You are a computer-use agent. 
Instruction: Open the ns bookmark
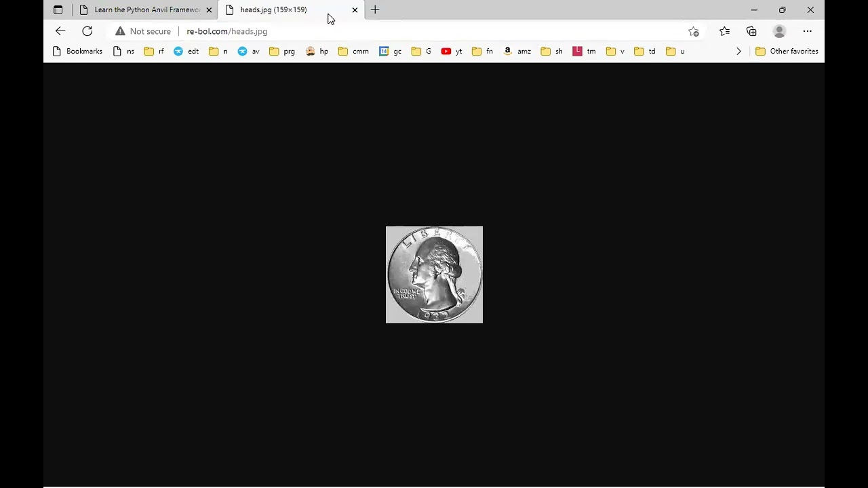[123, 52]
